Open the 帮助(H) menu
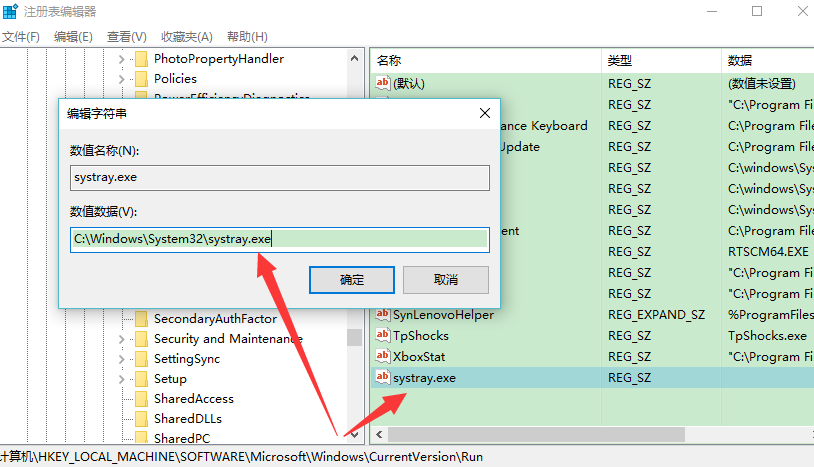Screen dimensions: 814x467 point(247,37)
